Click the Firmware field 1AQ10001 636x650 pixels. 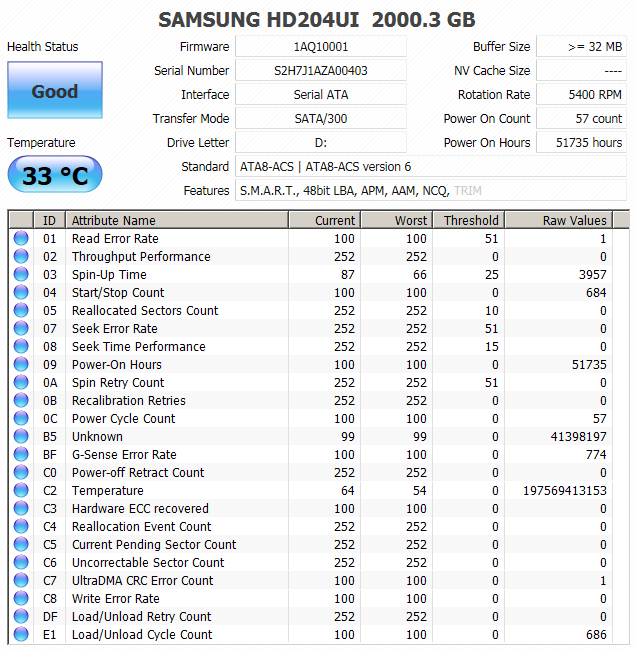(x=321, y=46)
